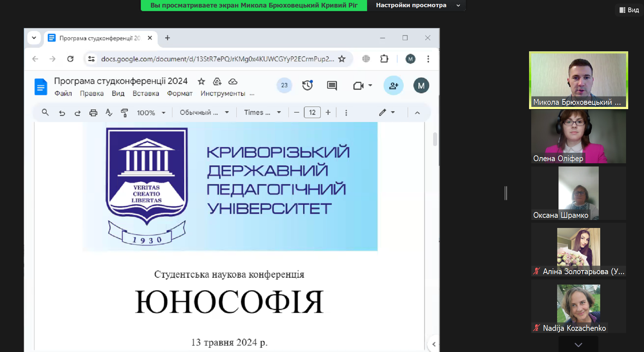644x352 pixels.
Task: Click the docs.google.com address bar
Action: [x=217, y=59]
